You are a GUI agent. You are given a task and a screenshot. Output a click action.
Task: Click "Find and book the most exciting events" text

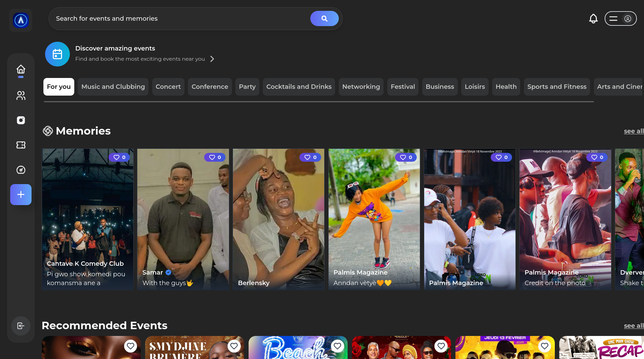(140, 59)
